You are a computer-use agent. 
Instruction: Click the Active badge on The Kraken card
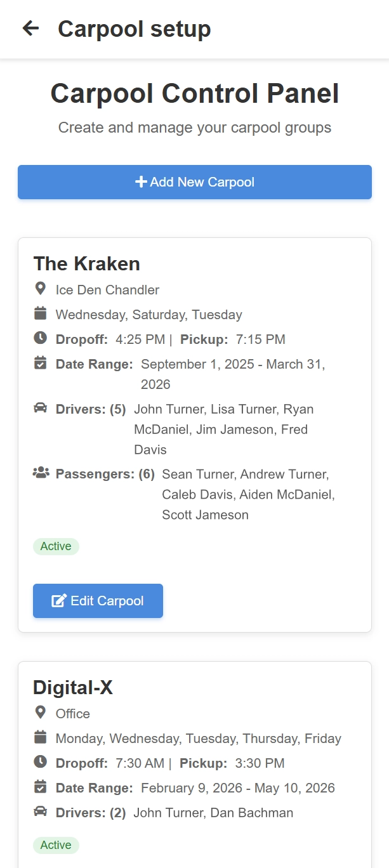click(56, 546)
